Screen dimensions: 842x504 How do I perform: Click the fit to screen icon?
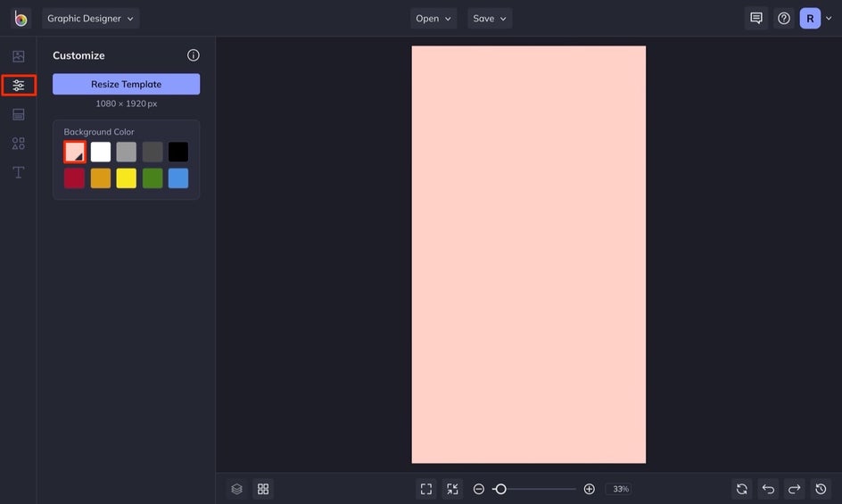426,489
